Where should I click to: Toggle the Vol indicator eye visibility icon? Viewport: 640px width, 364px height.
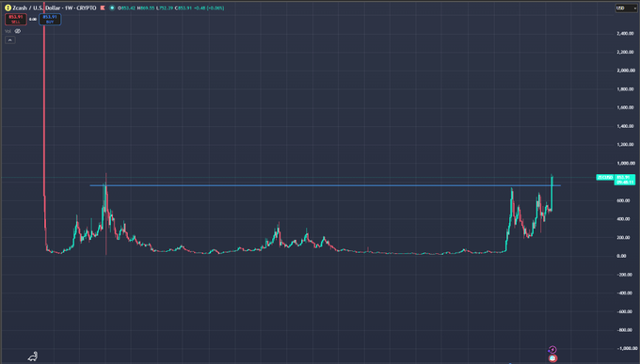point(18,31)
